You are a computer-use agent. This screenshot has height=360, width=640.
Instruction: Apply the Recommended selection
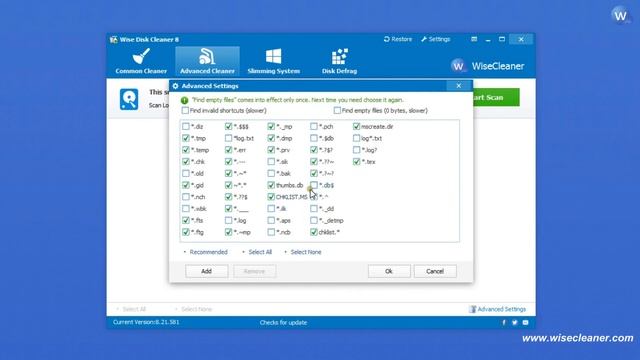(x=209, y=252)
